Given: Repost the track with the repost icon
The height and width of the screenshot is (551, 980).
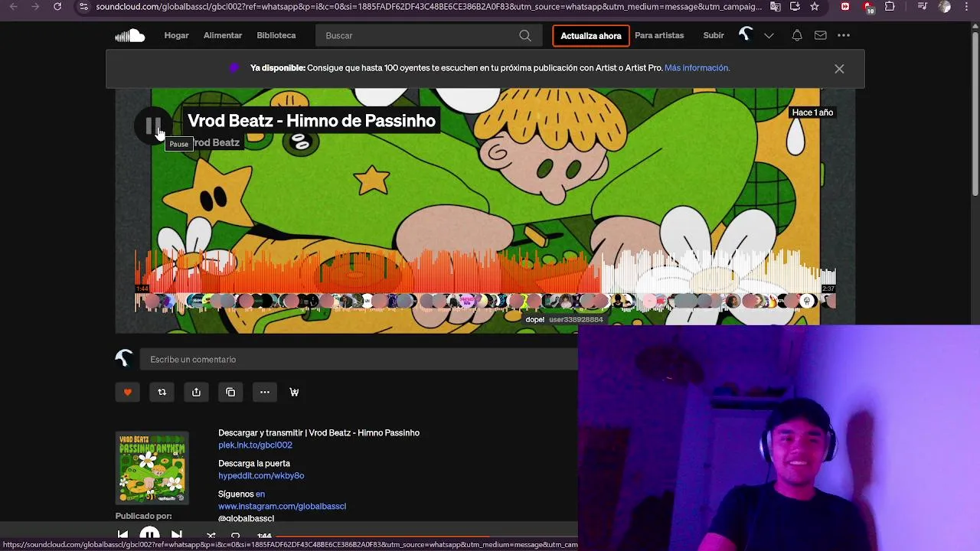Looking at the screenshot, I should [162, 392].
